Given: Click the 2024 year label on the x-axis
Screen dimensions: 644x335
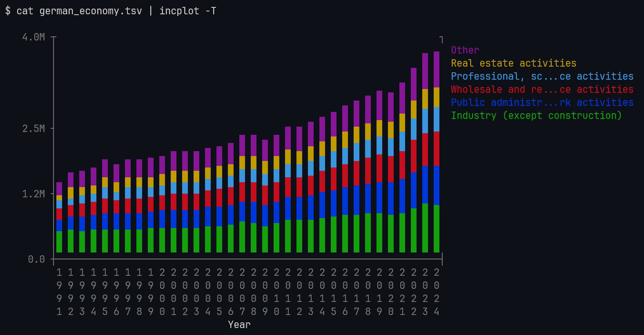Looking at the screenshot, I should click(x=437, y=292).
